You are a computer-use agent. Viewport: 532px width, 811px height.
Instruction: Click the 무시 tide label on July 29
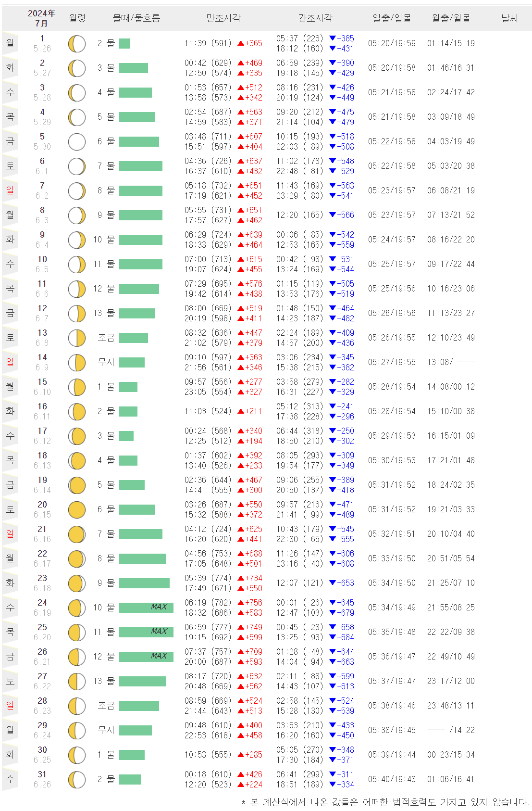(x=106, y=730)
